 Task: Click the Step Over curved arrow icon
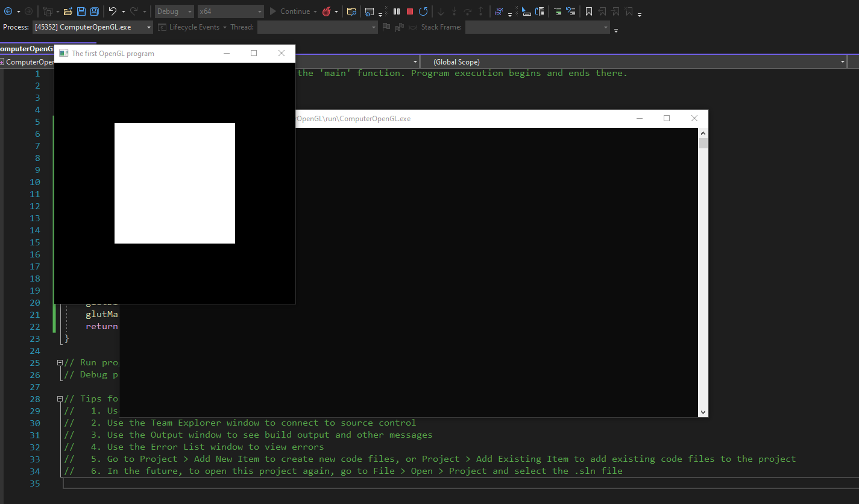467,11
